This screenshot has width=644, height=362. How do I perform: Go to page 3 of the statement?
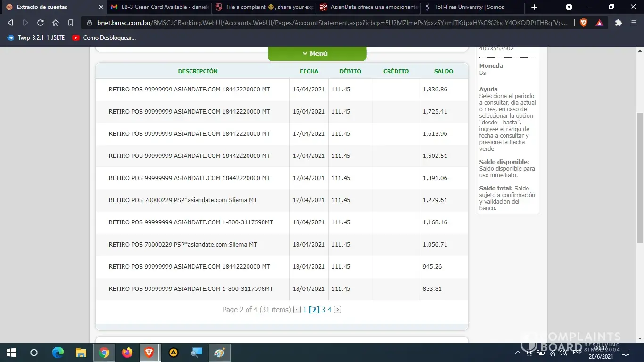(323, 310)
